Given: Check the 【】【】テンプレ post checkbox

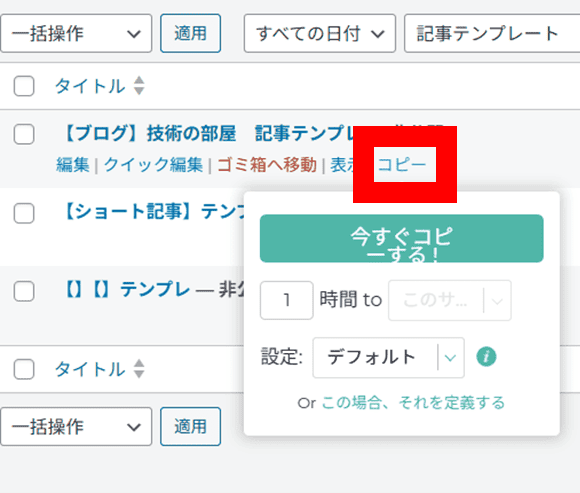Looking at the screenshot, I should coord(24,291).
